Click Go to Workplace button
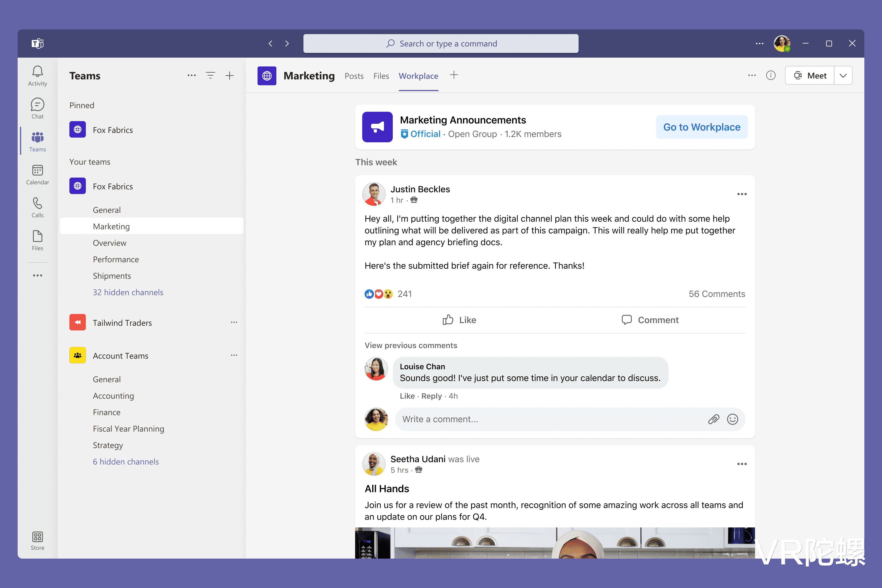Image resolution: width=882 pixels, height=588 pixels. click(x=701, y=127)
